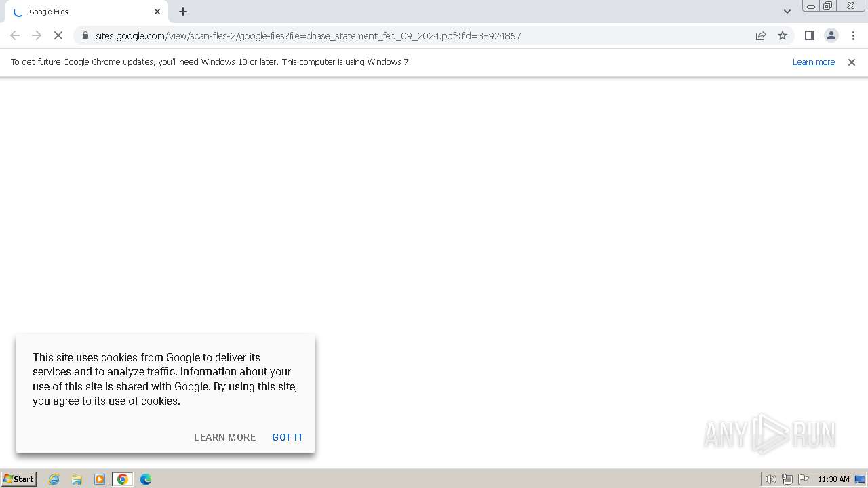Share this page icon in address bar
This screenshot has height=488, width=868.
coord(761,35)
